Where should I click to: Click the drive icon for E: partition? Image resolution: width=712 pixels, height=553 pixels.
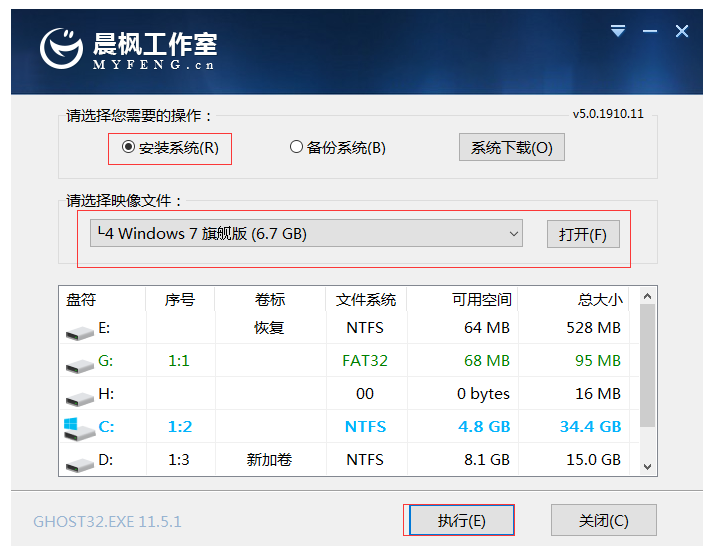(x=79, y=329)
